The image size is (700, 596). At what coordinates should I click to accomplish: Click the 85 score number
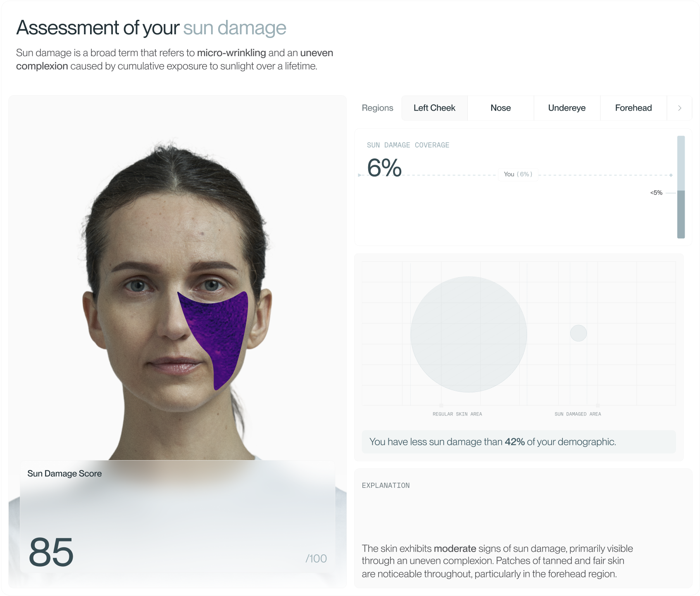click(x=51, y=552)
